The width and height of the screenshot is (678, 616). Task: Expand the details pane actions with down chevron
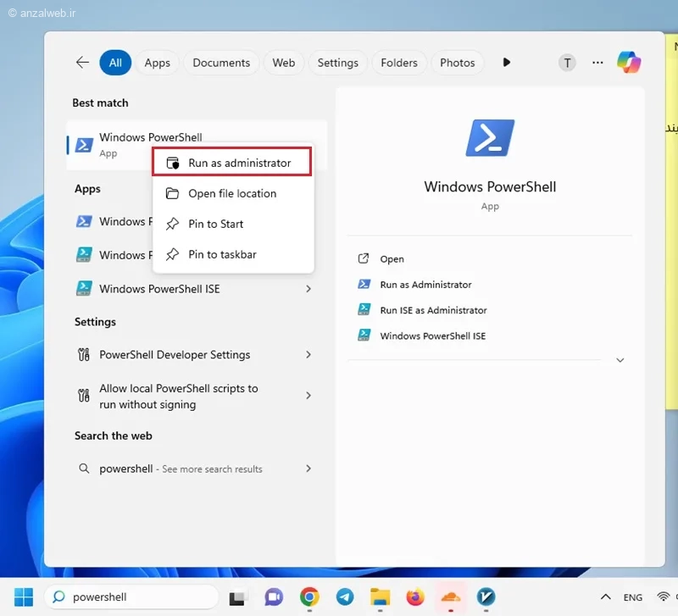click(x=620, y=360)
